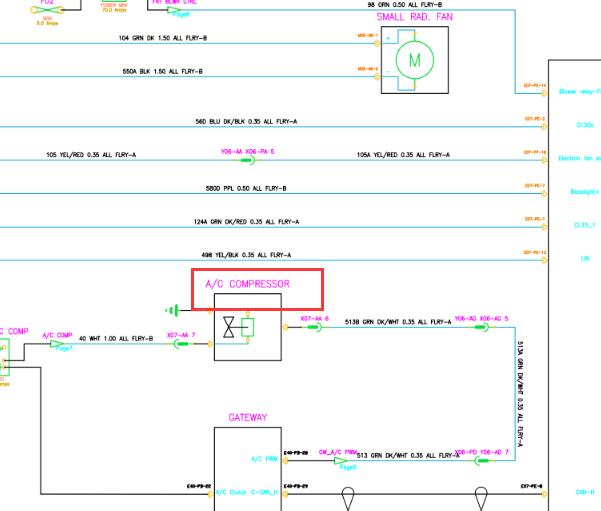This screenshot has height=511, width=601.
Task: Select the LIN pin terminal circle
Action: (544, 260)
